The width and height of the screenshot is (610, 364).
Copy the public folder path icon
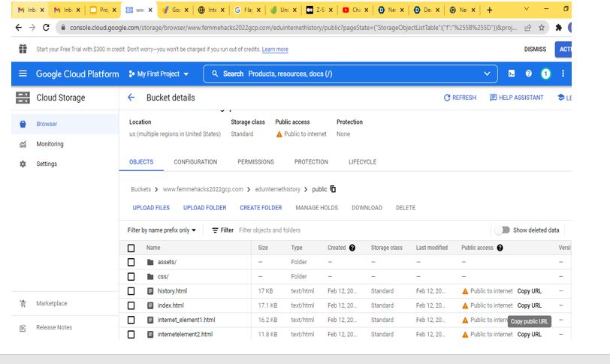tap(333, 189)
